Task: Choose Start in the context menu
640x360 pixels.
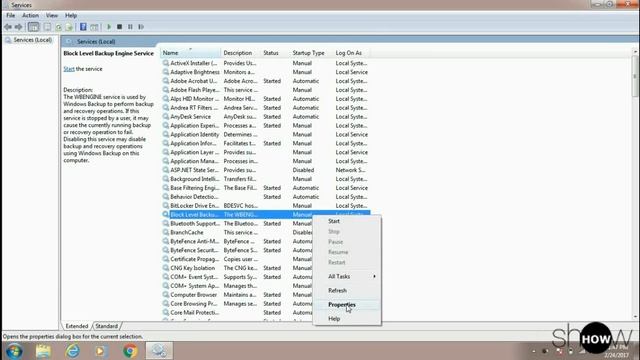Action: pos(347,221)
